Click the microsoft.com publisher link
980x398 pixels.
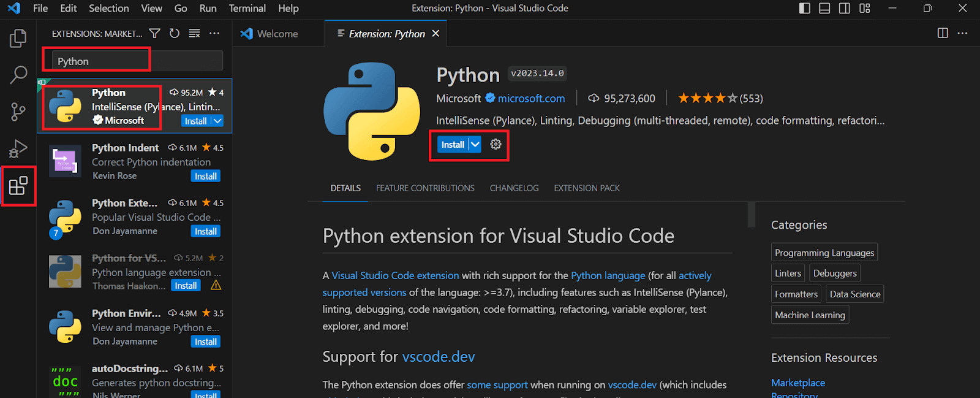pos(531,98)
